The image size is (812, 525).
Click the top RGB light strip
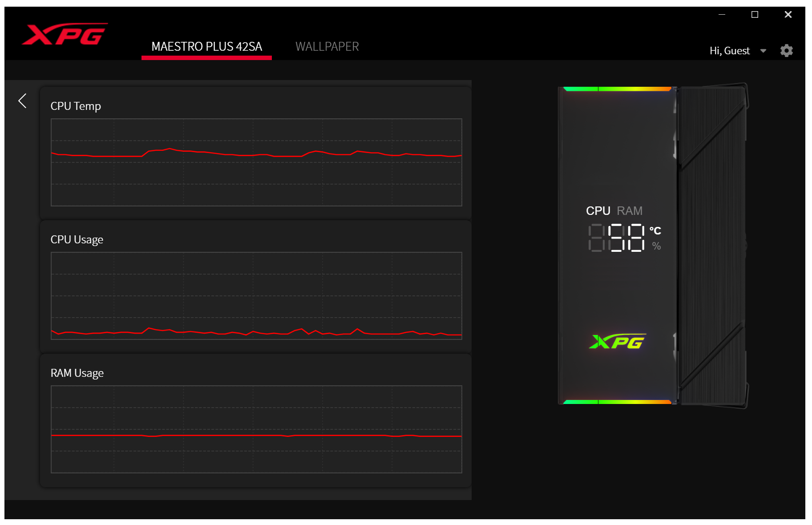pos(617,89)
